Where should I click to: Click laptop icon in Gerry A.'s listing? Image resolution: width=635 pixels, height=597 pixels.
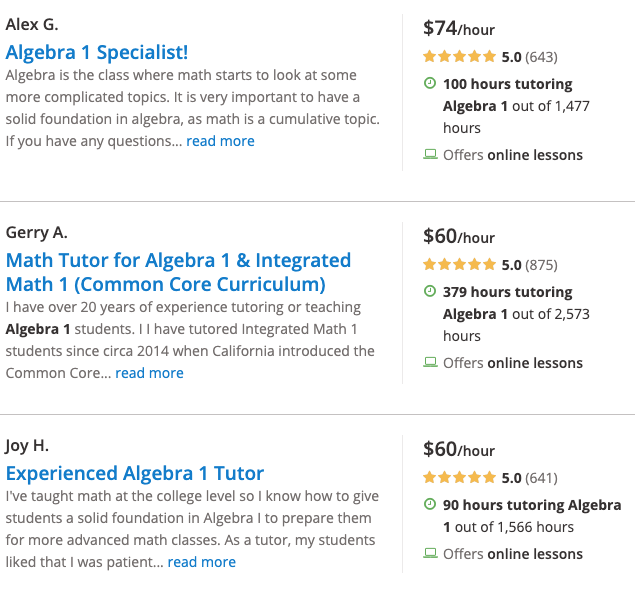[430, 362]
